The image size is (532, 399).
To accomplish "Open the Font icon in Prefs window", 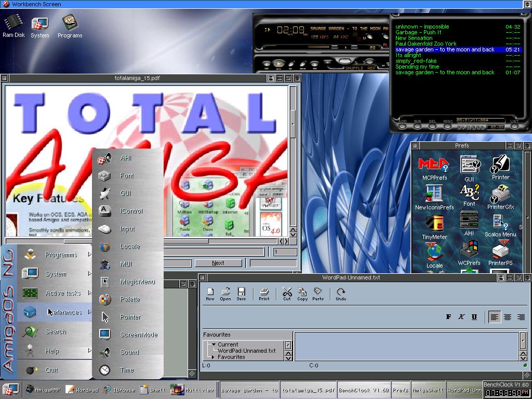I will pos(469,195).
